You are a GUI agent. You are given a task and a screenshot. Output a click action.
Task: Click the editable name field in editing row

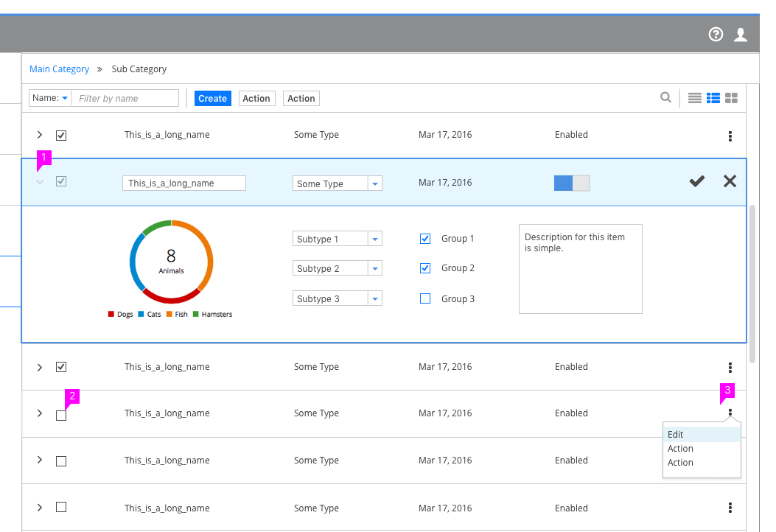(184, 183)
